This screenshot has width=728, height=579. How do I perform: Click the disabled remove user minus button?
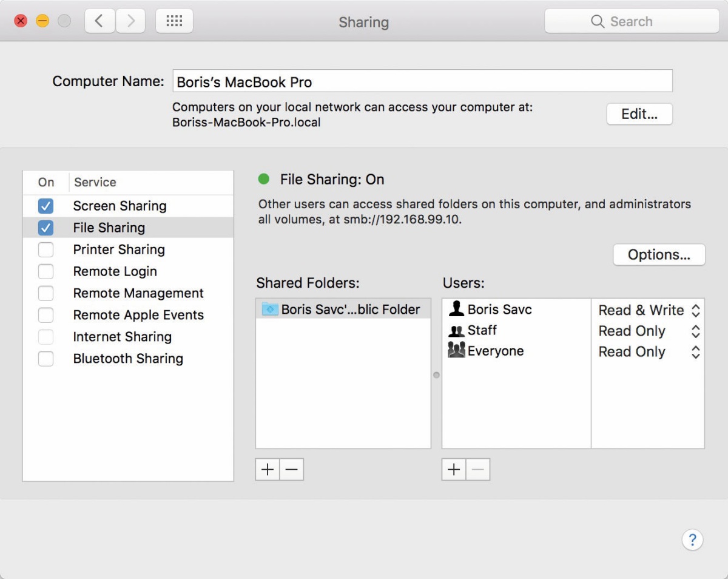click(478, 469)
